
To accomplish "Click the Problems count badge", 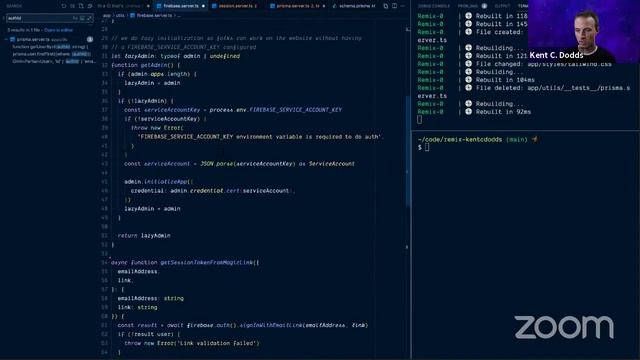I will click(x=484, y=6).
